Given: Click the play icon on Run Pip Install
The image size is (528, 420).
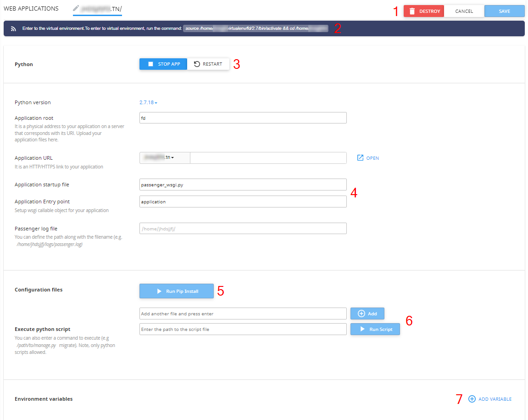Looking at the screenshot, I should (x=159, y=291).
